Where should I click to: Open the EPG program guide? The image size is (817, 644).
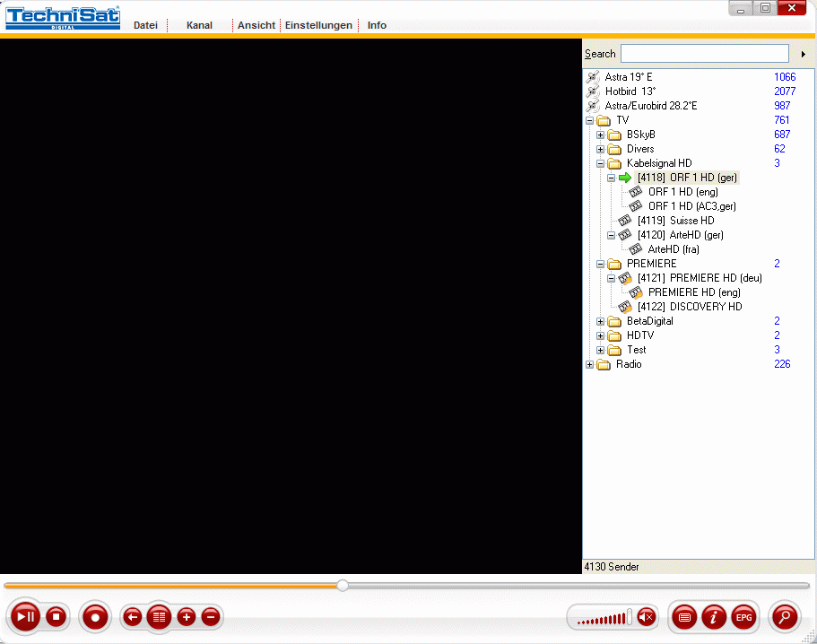[x=743, y=617]
